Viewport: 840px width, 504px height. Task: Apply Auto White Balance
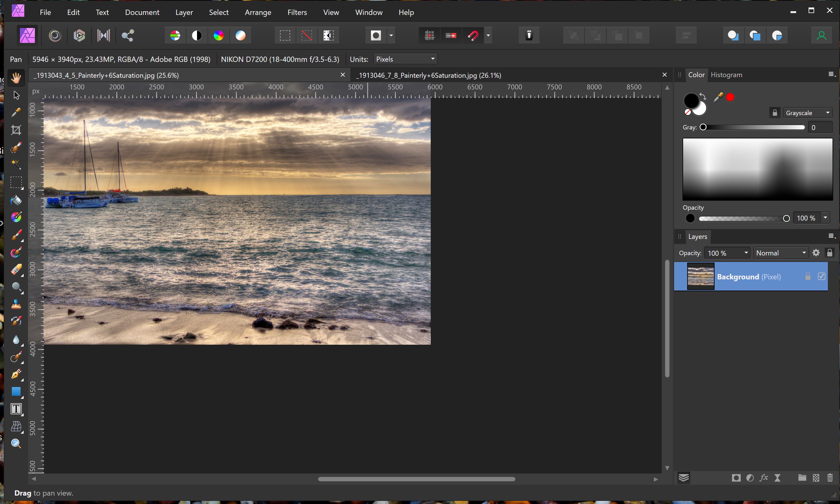241,35
